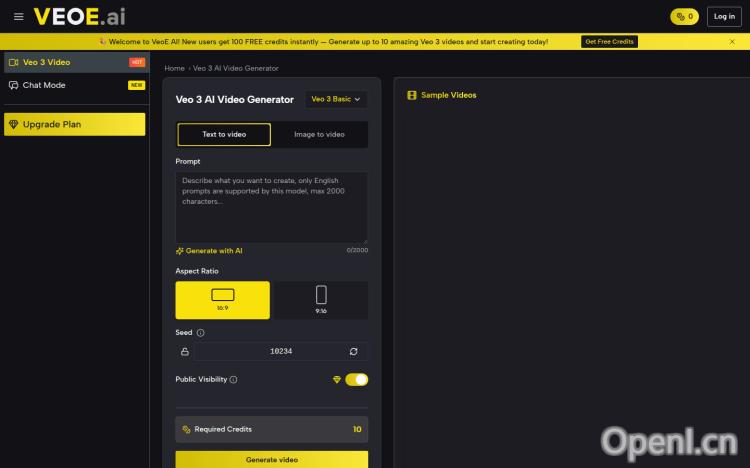Open the hamburger menu icon
This screenshot has width=750, height=468.
(x=19, y=17)
